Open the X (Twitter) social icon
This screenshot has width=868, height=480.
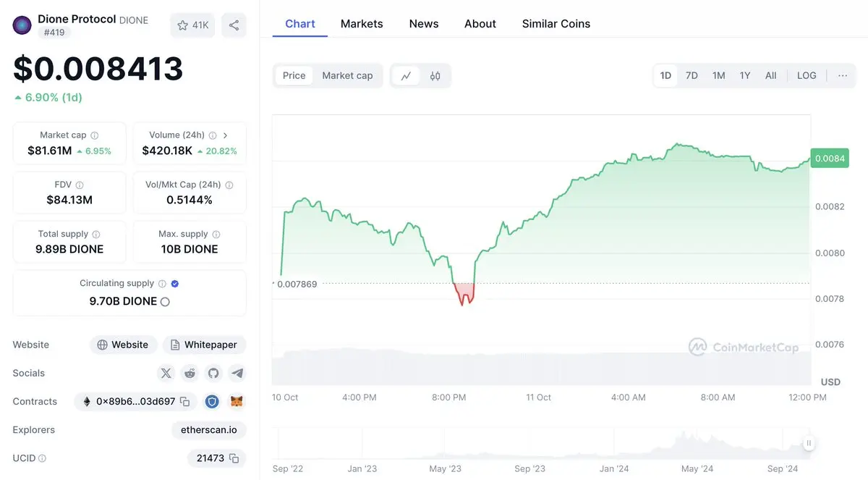tap(166, 373)
